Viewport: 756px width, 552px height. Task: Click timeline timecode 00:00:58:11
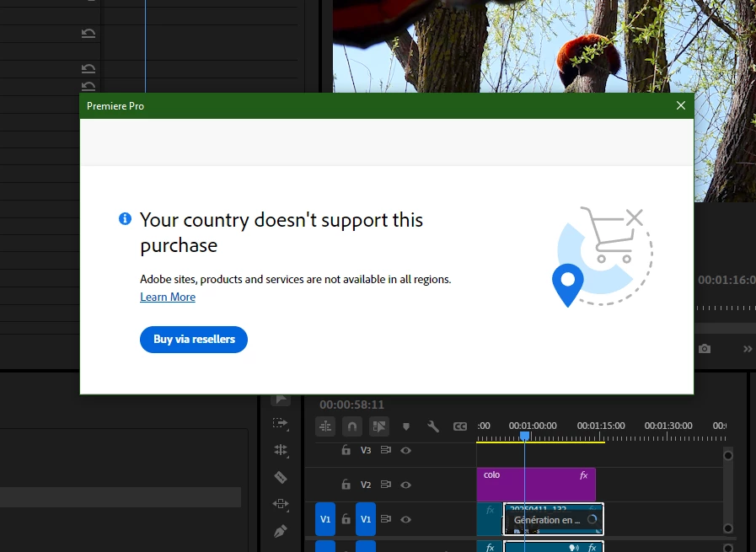click(x=352, y=405)
